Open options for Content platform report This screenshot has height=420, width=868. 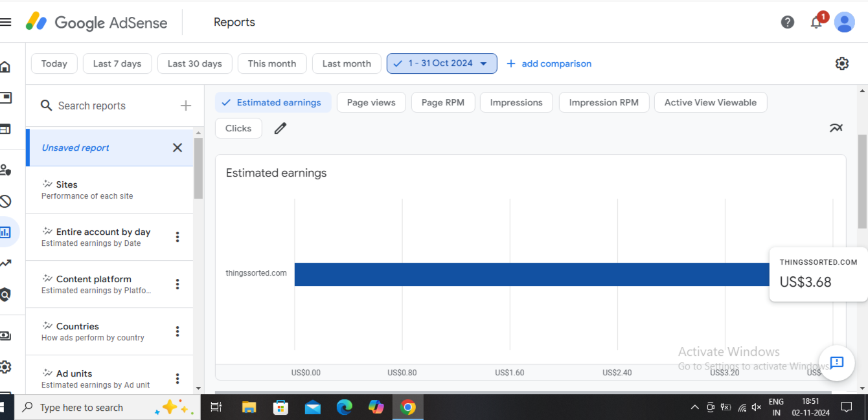click(177, 284)
